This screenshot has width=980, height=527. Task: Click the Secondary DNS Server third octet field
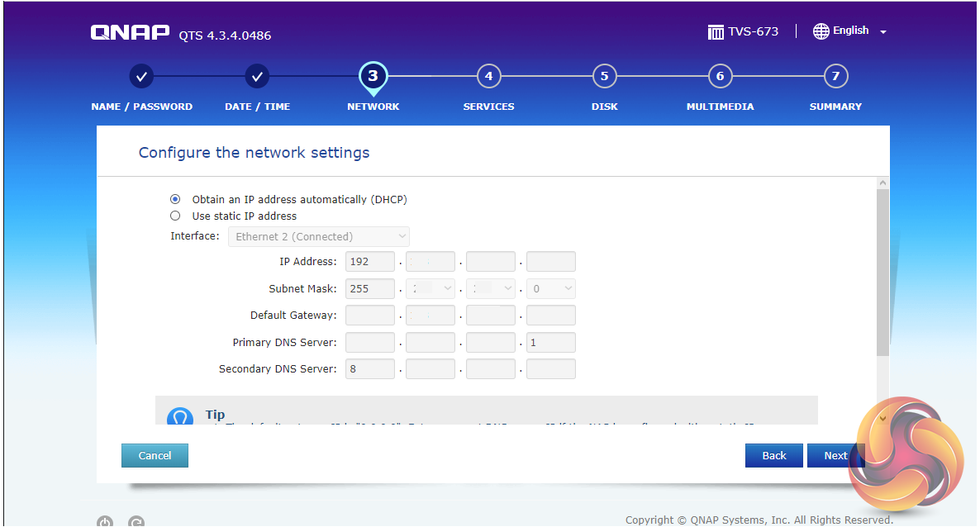pyautogui.click(x=491, y=369)
